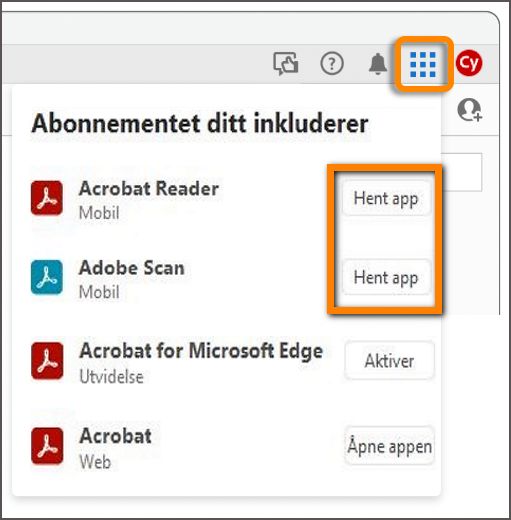Click Aktiver for Acrobat for Microsoft Edge
This screenshot has height=520, width=511.
click(x=389, y=361)
